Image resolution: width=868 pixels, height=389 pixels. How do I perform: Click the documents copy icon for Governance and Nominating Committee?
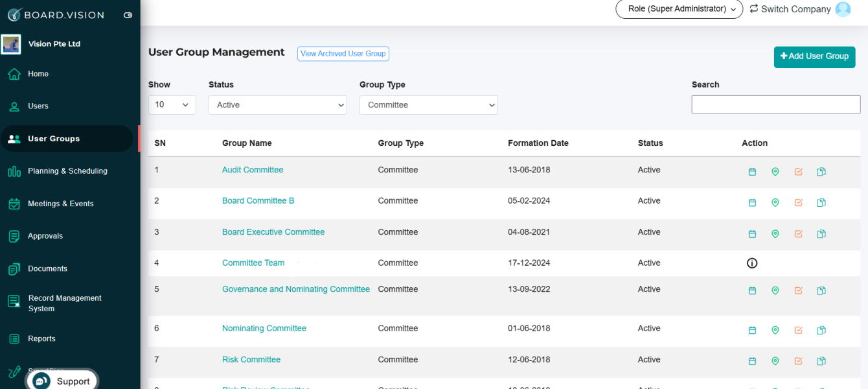(821, 291)
